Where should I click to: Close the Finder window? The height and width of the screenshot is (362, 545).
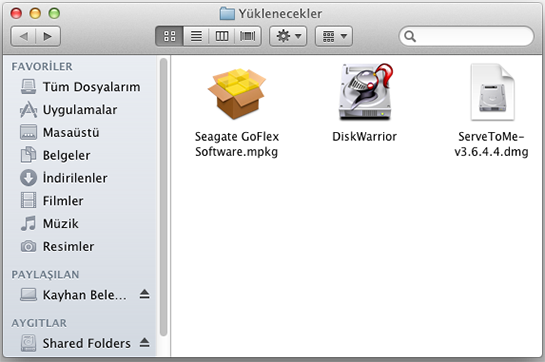[16, 14]
